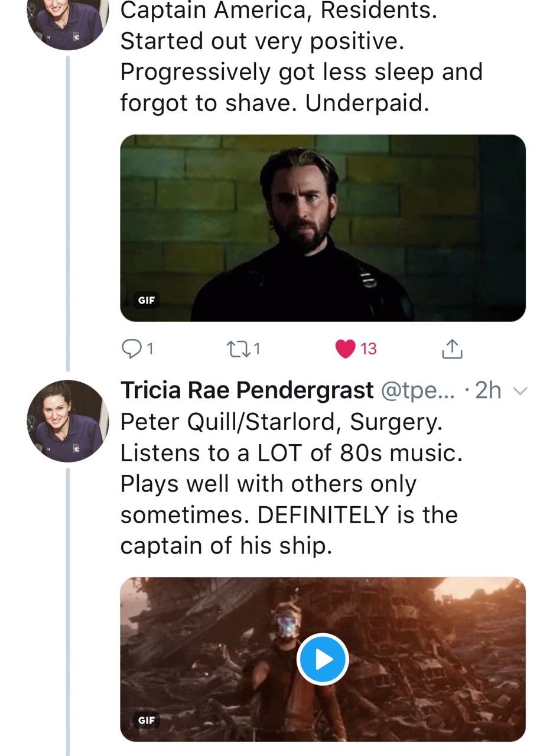The height and width of the screenshot is (756, 553).
Task: Open the Peter Quill/Starlord tweet text
Action: (289, 483)
